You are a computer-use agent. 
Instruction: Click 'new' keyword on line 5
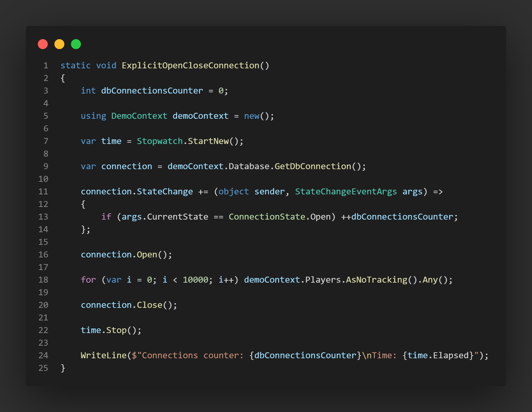[252, 116]
